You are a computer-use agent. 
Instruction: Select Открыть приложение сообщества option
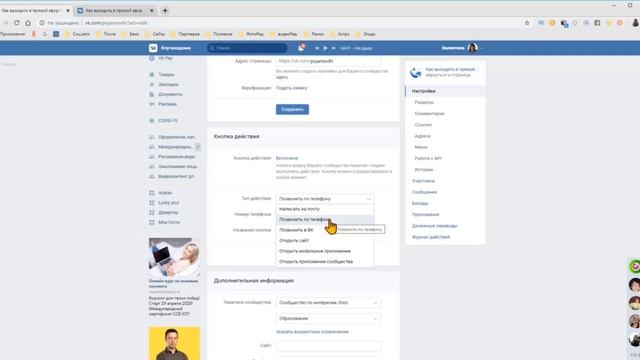325,262
